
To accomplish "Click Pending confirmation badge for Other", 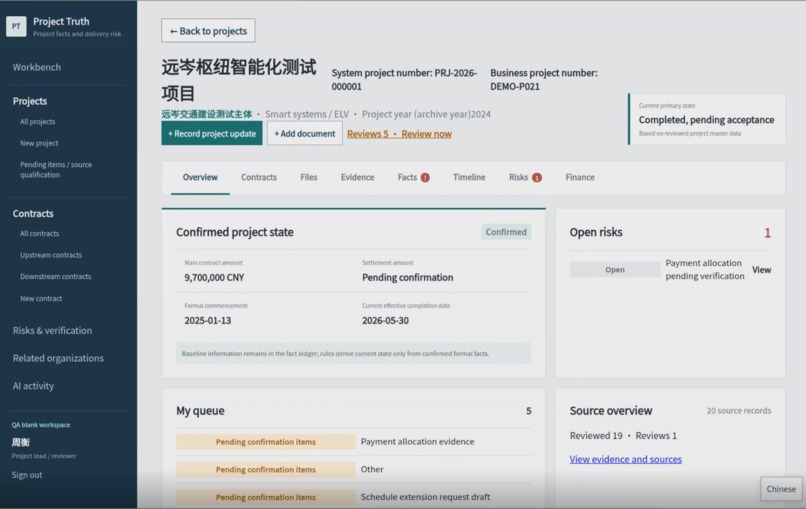I will coord(266,469).
